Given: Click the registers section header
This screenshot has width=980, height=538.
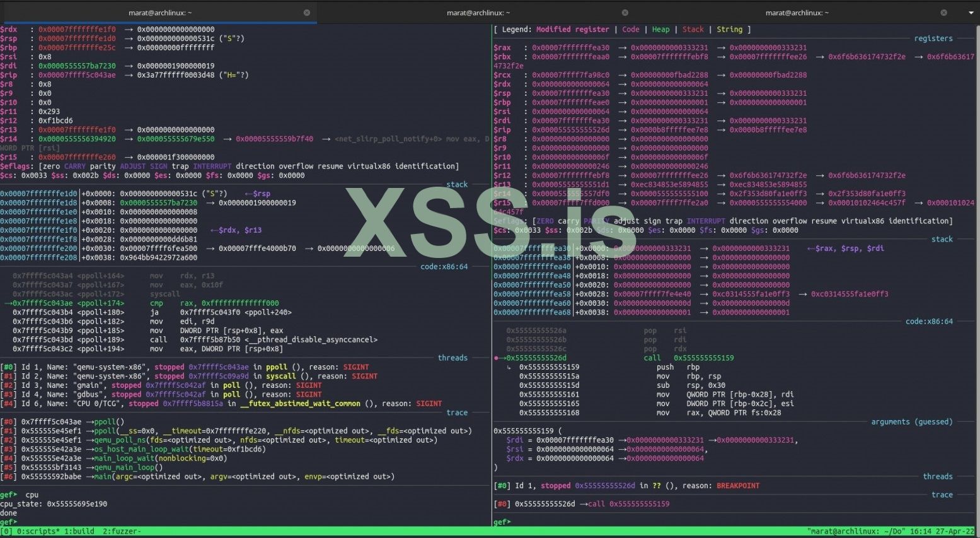Looking at the screenshot, I should pos(933,38).
